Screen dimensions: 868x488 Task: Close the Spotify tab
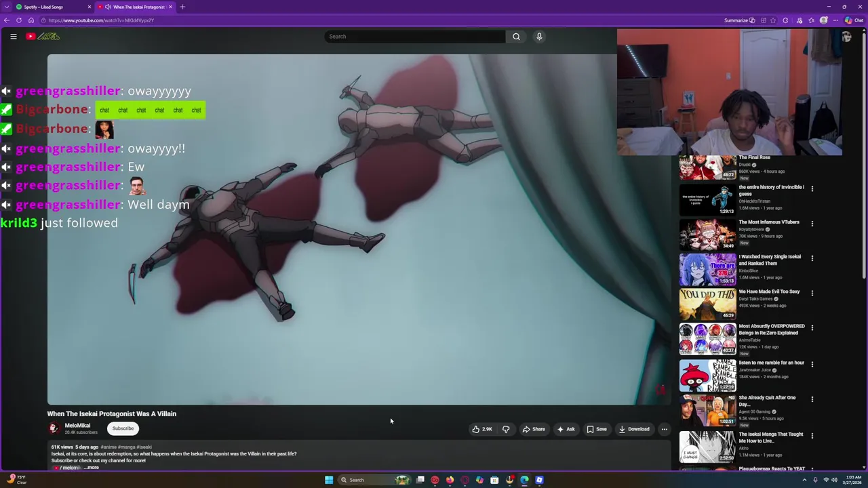(x=89, y=7)
